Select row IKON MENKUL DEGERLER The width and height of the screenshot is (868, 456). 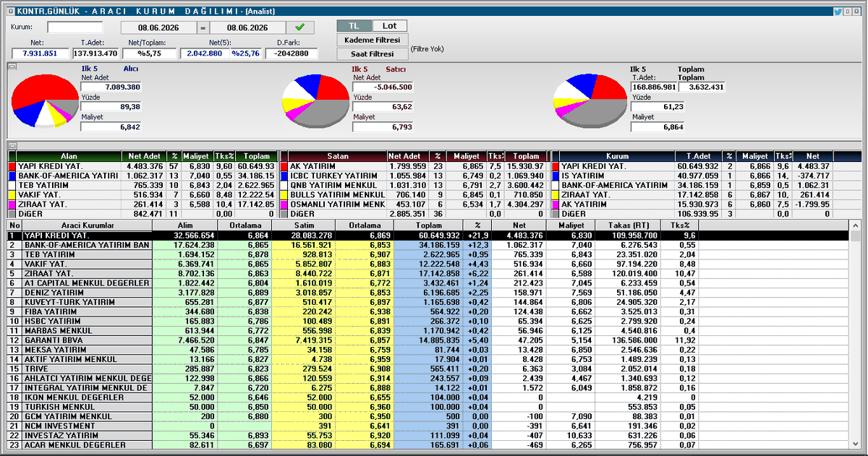point(428,397)
